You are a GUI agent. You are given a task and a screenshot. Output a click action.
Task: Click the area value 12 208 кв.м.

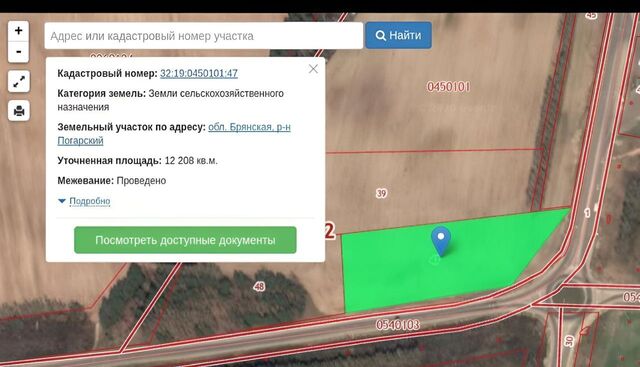pyautogui.click(x=191, y=161)
